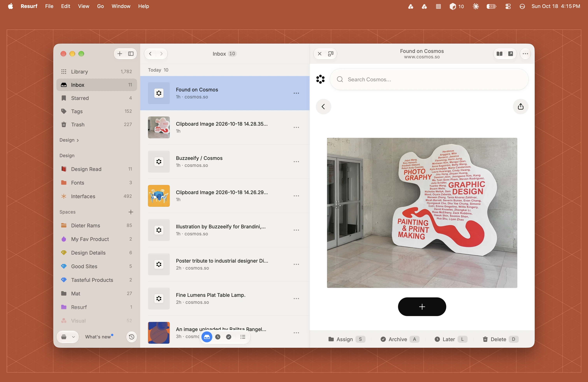This screenshot has width=588, height=382.
Task: Click the Graphic Design sculpture image
Action: coord(422,213)
